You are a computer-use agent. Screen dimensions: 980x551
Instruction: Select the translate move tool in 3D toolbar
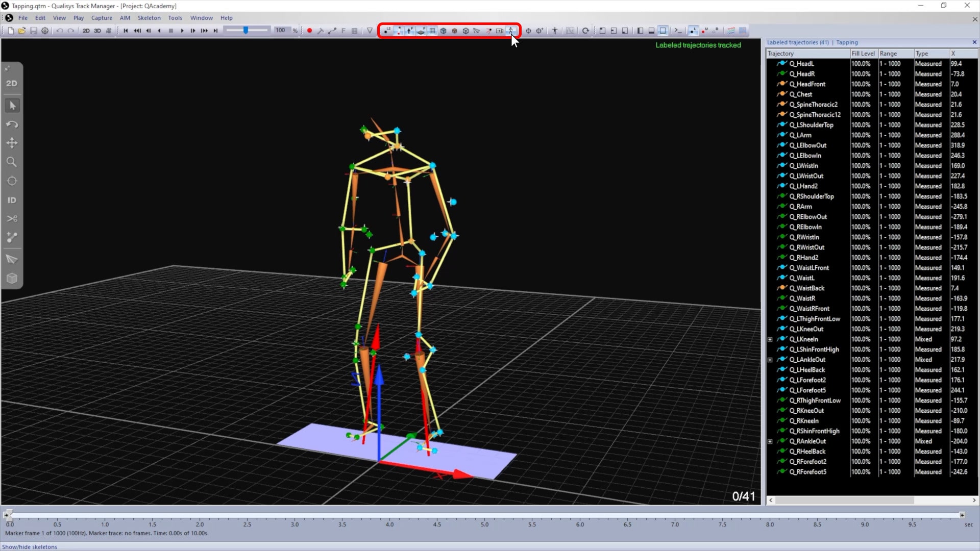[12, 143]
